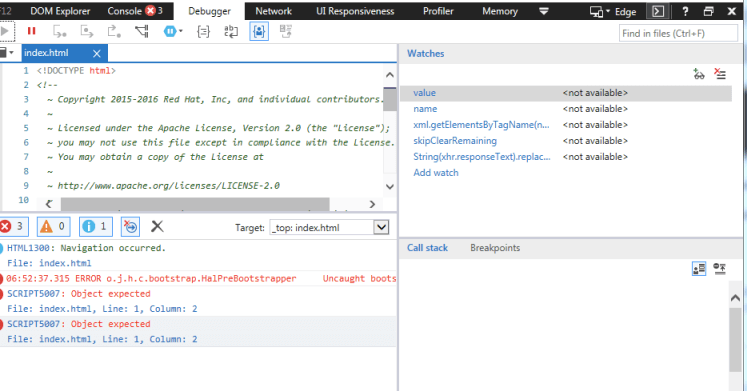Select the xml.getElementsByTagName watch
Viewport: 747px width, 391px height.
(566, 125)
